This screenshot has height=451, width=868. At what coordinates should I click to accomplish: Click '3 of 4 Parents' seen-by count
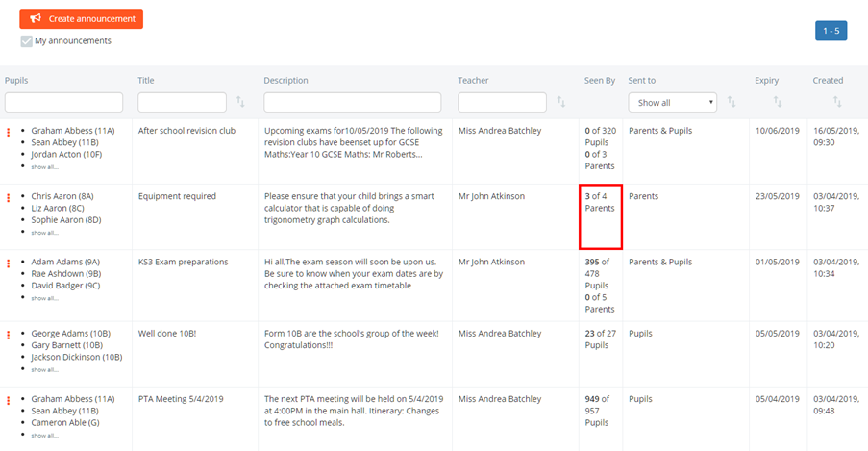(x=600, y=202)
